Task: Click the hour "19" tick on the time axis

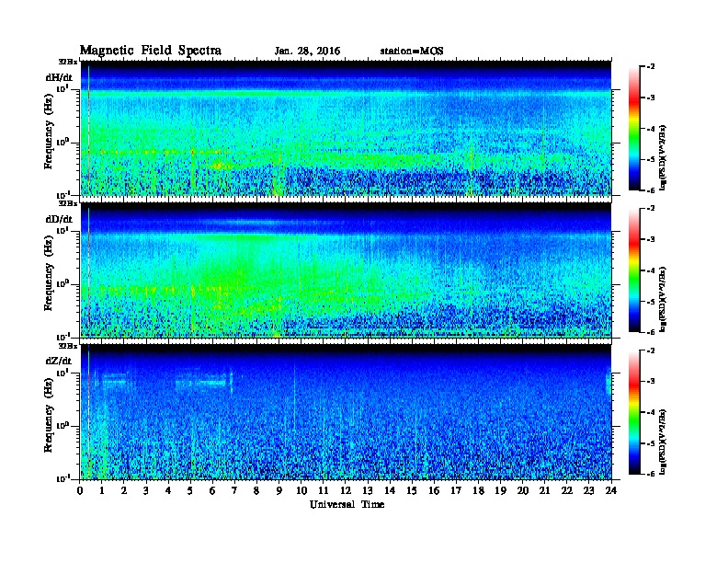Action: coord(500,490)
